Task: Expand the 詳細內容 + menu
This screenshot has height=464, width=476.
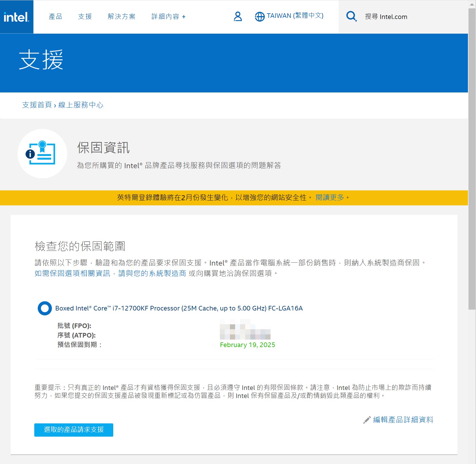Action: pyautogui.click(x=169, y=16)
